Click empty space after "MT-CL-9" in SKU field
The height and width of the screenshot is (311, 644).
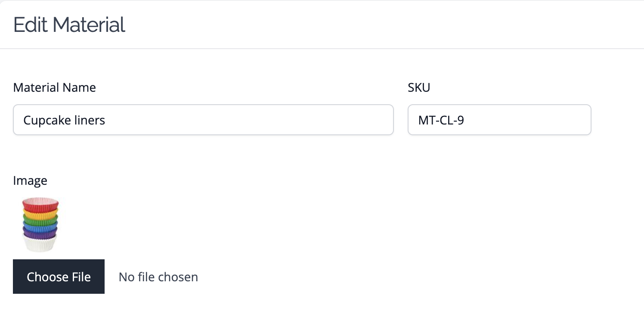click(527, 120)
